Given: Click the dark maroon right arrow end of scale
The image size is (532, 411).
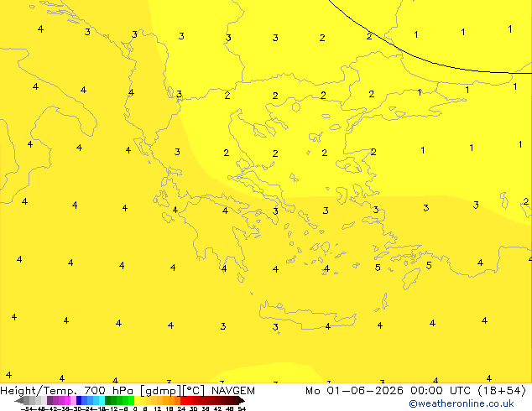Looking at the screenshot, I should coord(241,401).
